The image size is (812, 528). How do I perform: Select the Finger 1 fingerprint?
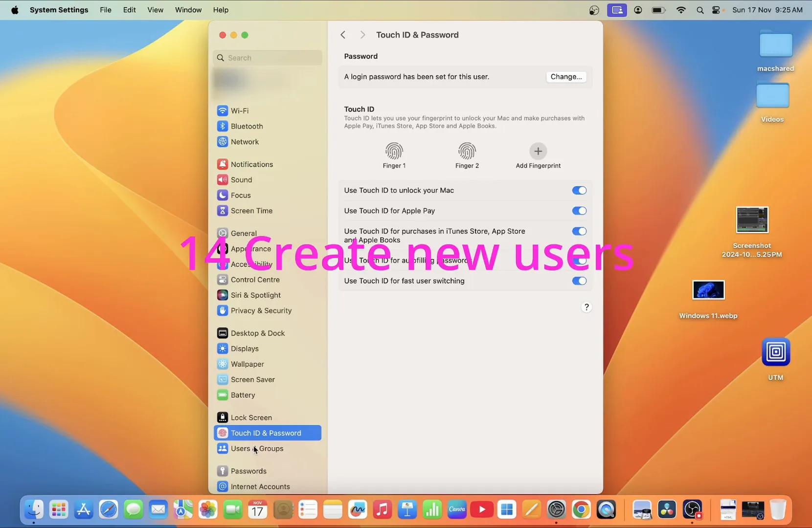tap(394, 151)
